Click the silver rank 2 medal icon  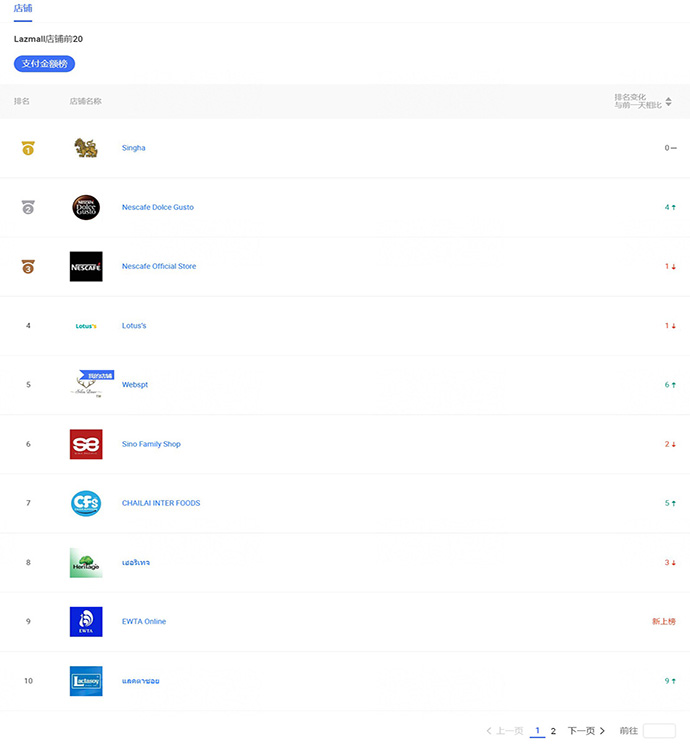point(28,207)
